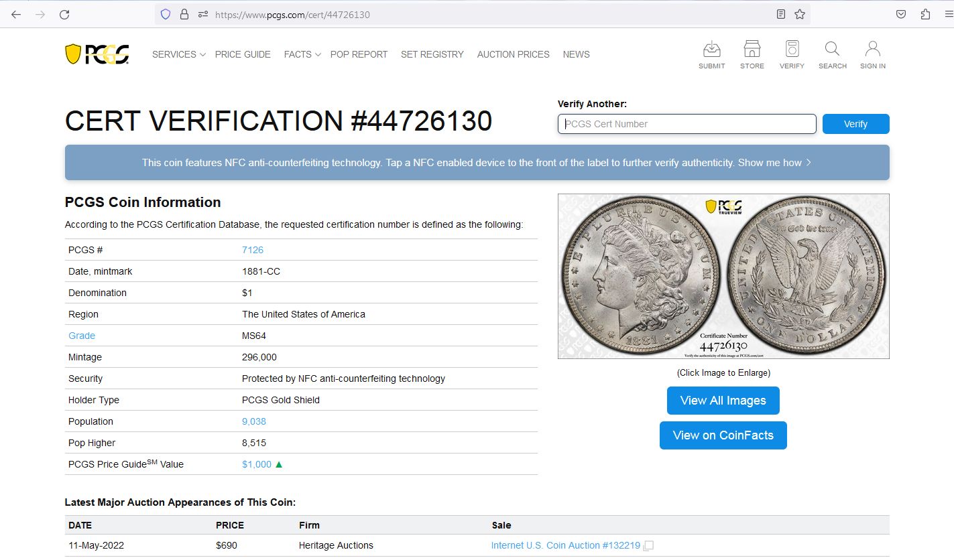This screenshot has width=954, height=560.
Task: Enlarge the coin TrueView image
Action: [x=723, y=276]
